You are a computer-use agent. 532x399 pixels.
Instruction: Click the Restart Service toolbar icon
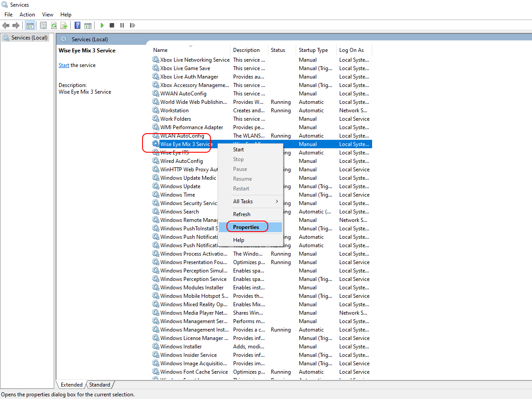coord(132,26)
